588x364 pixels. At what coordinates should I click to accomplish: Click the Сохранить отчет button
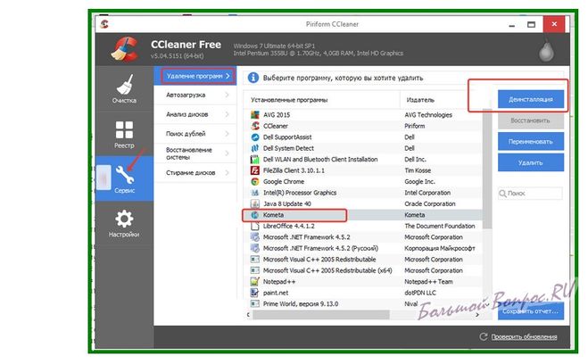point(531,311)
